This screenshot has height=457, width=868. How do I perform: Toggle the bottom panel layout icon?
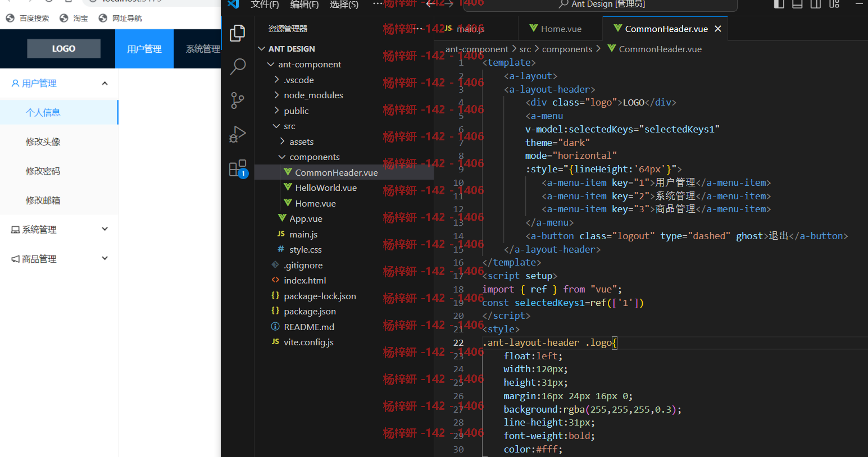797,4
